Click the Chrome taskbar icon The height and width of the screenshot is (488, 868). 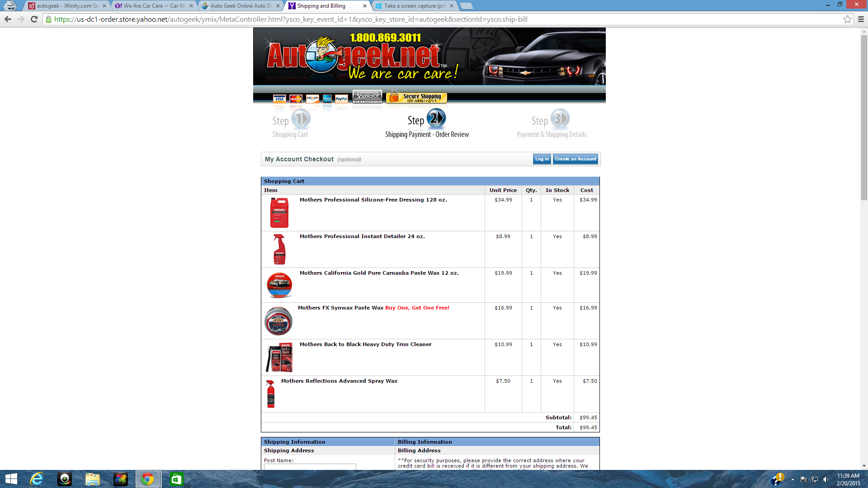148,479
